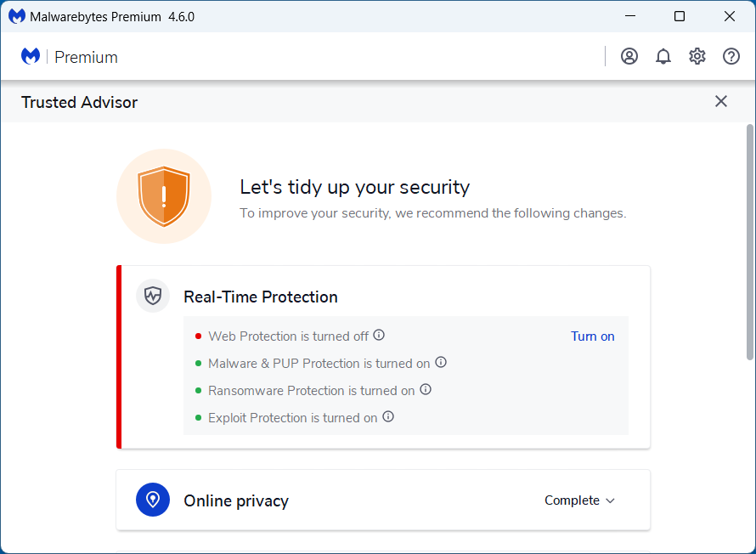The image size is (756, 554).
Task: Turn on Web Protection
Action: point(592,336)
